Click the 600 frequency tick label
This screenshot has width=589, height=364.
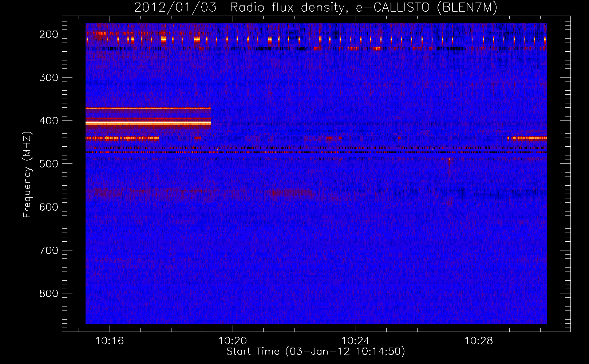coord(49,207)
